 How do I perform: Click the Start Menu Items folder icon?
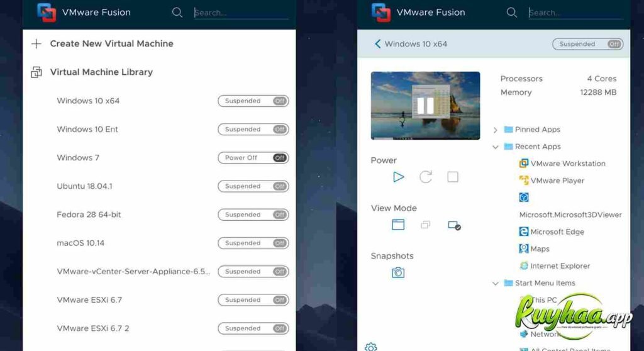pos(508,283)
